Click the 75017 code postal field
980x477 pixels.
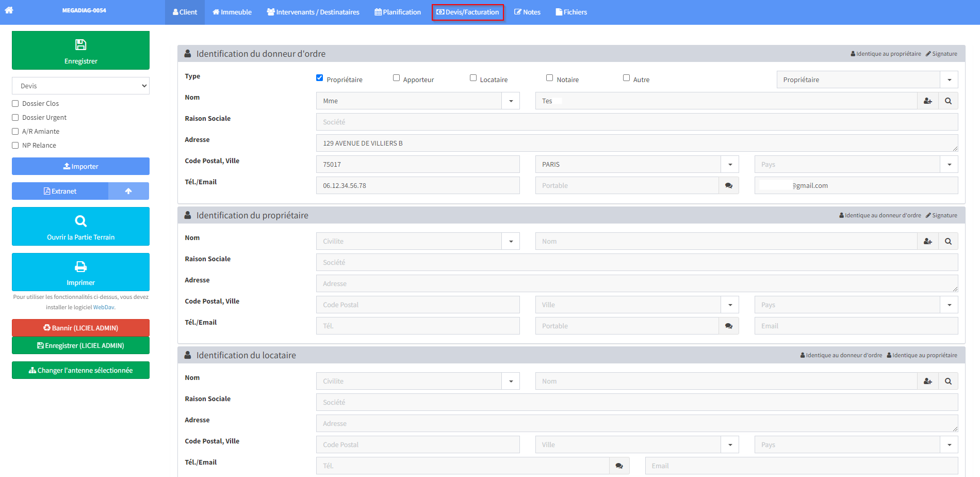[x=418, y=164]
